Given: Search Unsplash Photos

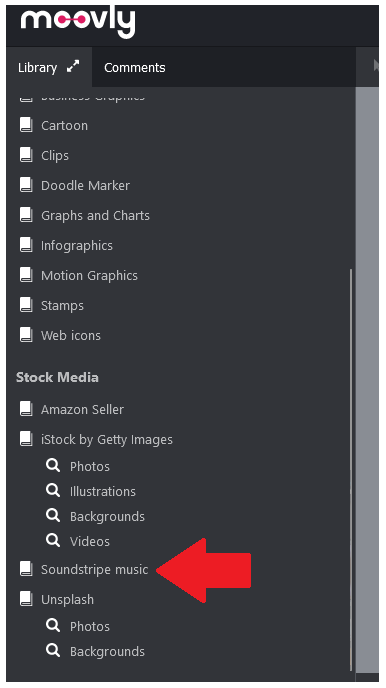Looking at the screenshot, I should (x=89, y=626).
